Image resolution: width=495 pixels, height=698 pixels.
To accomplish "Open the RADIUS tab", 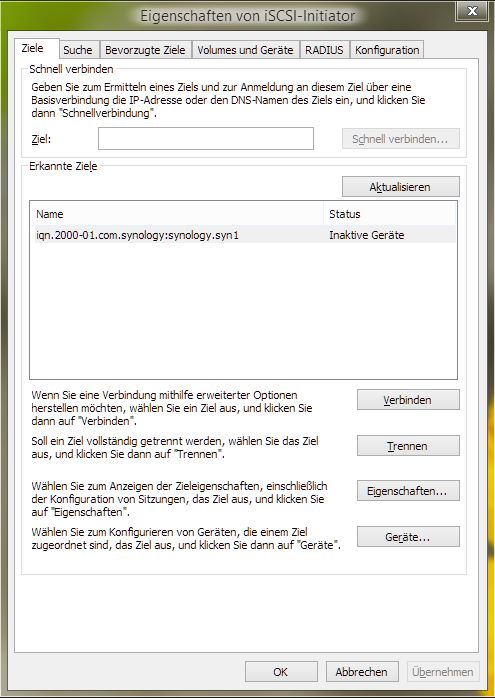I will pos(325,50).
